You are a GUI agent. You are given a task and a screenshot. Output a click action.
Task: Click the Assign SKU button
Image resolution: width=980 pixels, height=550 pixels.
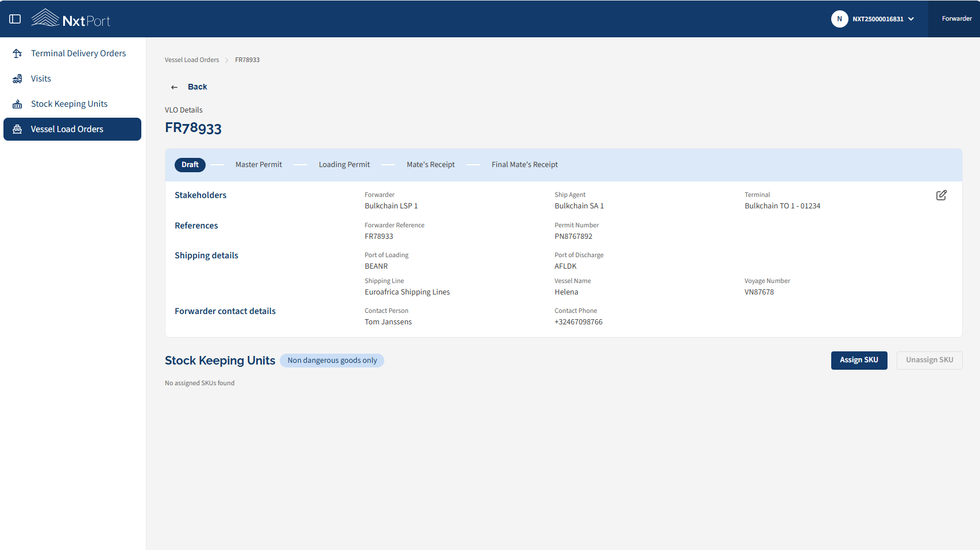859,361
